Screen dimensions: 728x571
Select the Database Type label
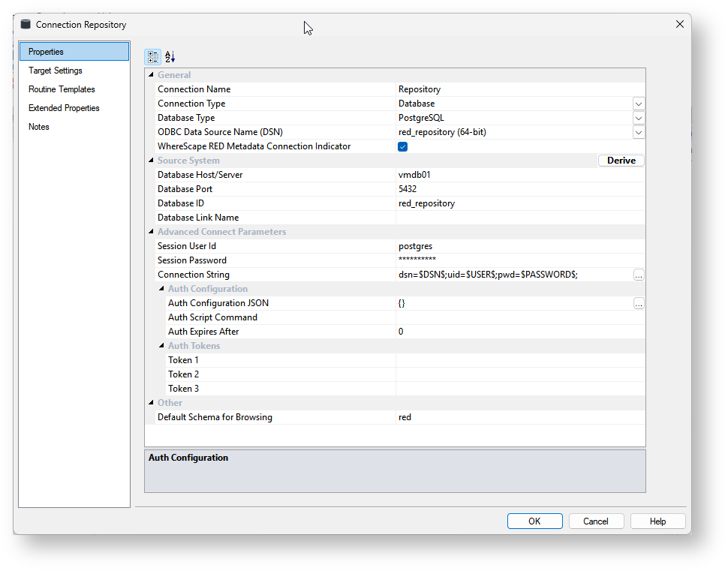(186, 118)
